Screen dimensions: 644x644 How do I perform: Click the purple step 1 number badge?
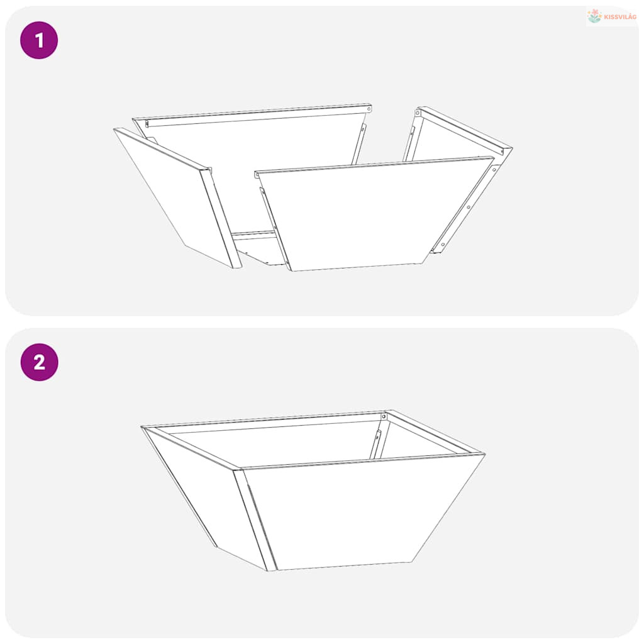coord(39,40)
